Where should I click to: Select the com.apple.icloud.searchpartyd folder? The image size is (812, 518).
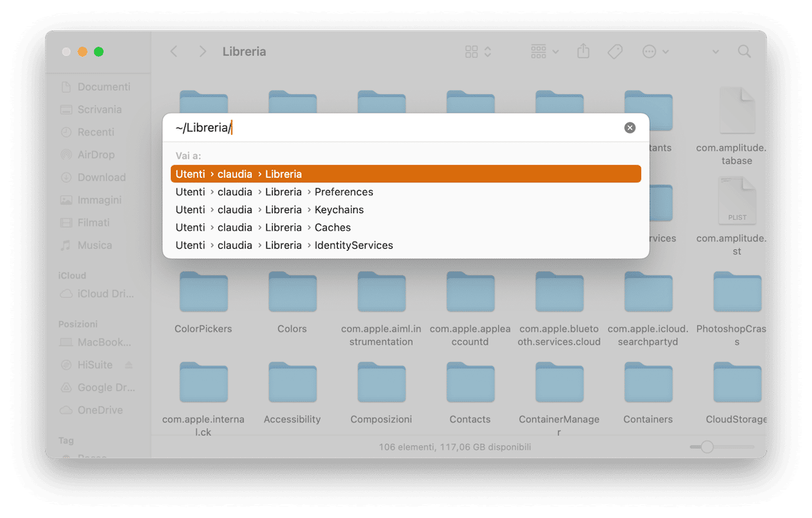pos(648,292)
